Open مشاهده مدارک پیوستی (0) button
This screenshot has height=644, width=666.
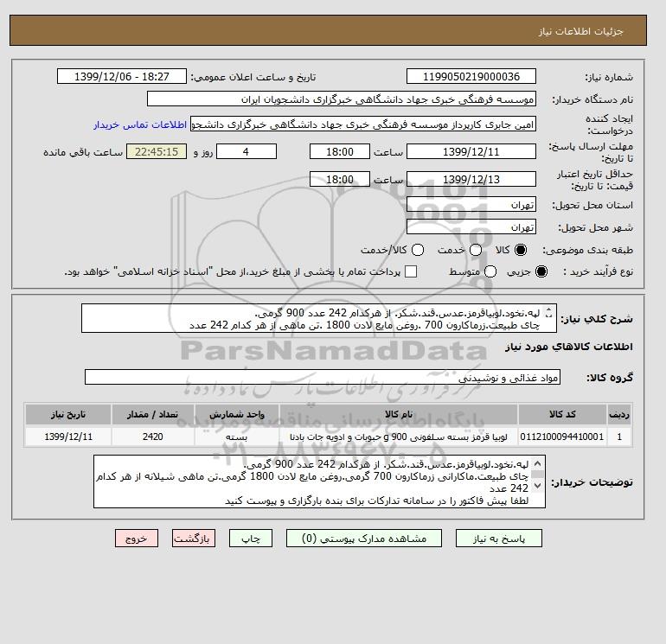(x=364, y=539)
